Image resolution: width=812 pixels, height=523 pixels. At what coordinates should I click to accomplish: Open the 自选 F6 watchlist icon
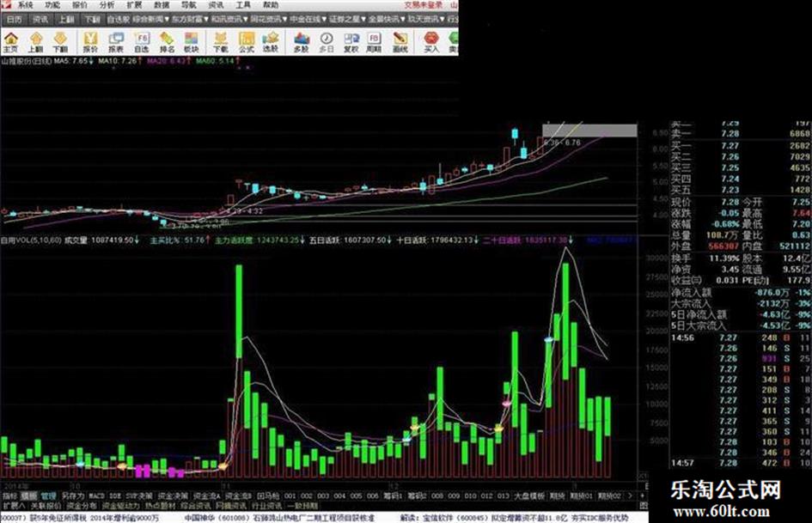pos(141,42)
